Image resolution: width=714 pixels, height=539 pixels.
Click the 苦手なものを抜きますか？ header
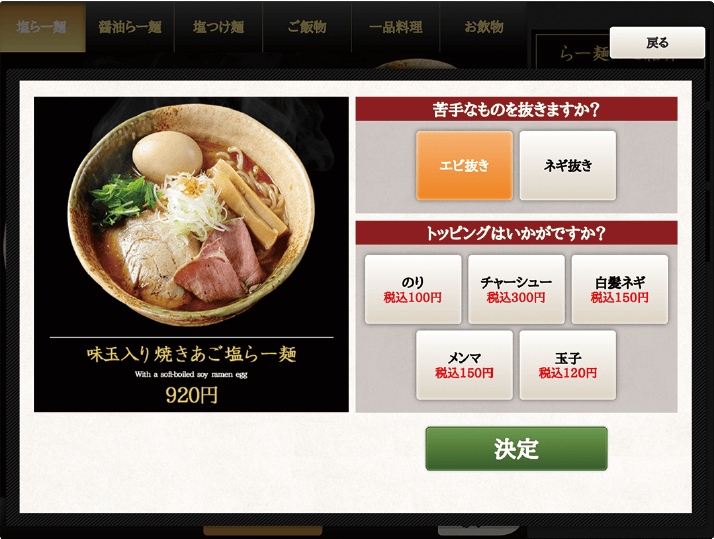coord(516,109)
